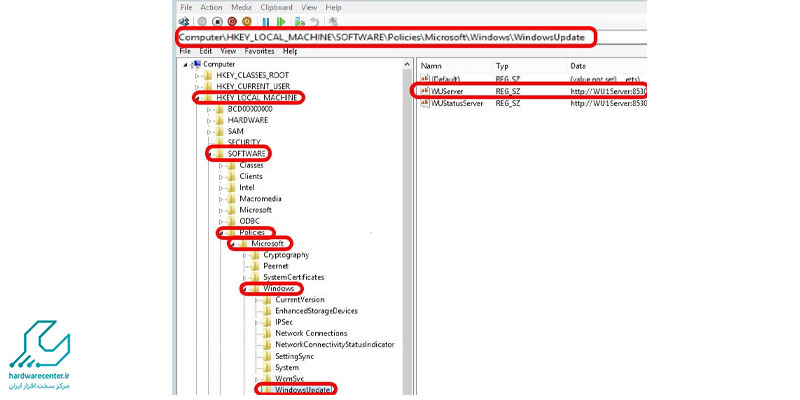Open the Favorites menu in Registry Editor
Viewport: 800px width, 400px height.
pyautogui.click(x=259, y=51)
